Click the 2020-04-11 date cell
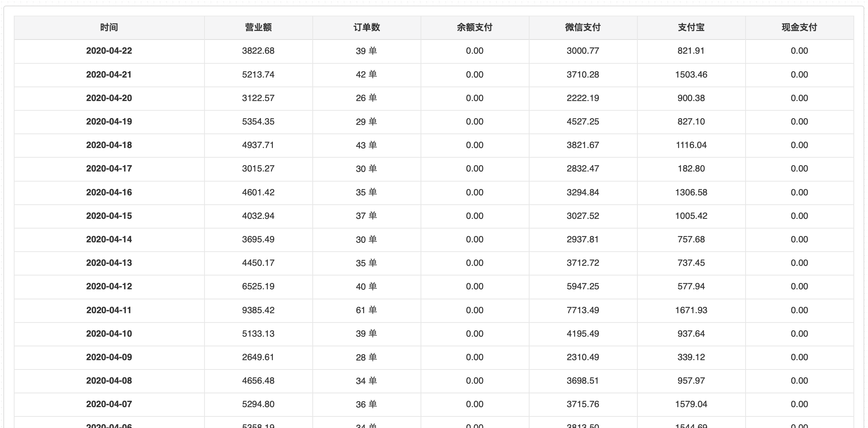The width and height of the screenshot is (868, 428). [109, 310]
